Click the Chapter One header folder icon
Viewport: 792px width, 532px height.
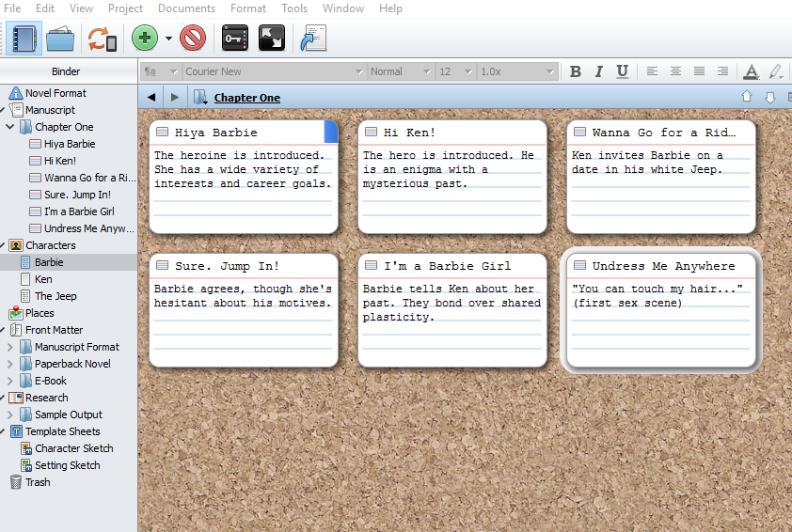[200, 97]
